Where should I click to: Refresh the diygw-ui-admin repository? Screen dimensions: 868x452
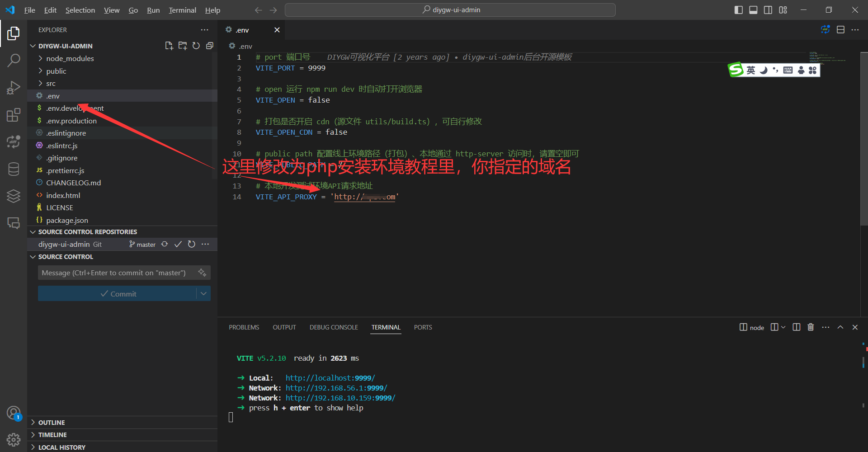pyautogui.click(x=192, y=244)
